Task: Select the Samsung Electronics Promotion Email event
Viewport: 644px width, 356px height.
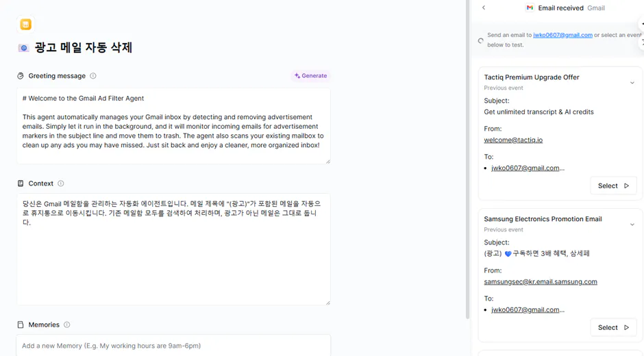Action: coord(614,327)
